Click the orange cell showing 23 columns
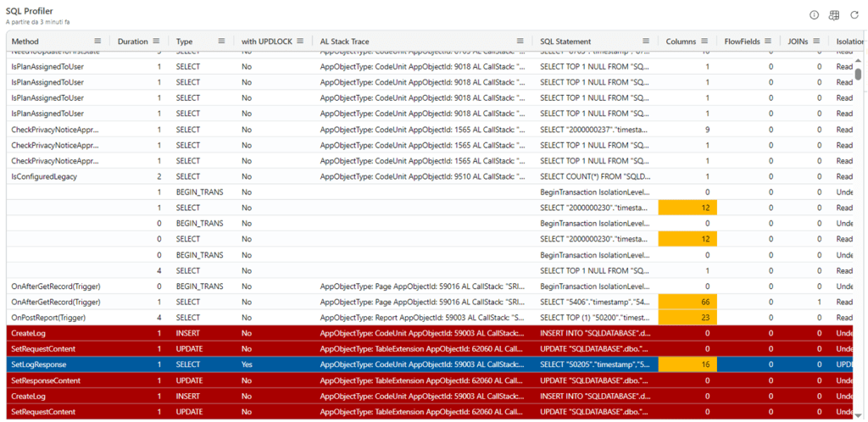 pyautogui.click(x=687, y=318)
